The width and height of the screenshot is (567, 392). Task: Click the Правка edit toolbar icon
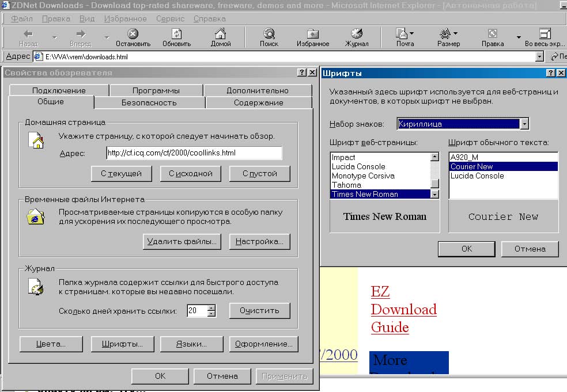[x=493, y=33]
